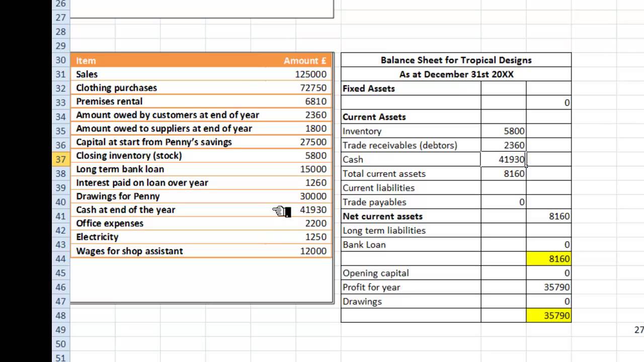Click the Net current assets label

pyautogui.click(x=382, y=216)
